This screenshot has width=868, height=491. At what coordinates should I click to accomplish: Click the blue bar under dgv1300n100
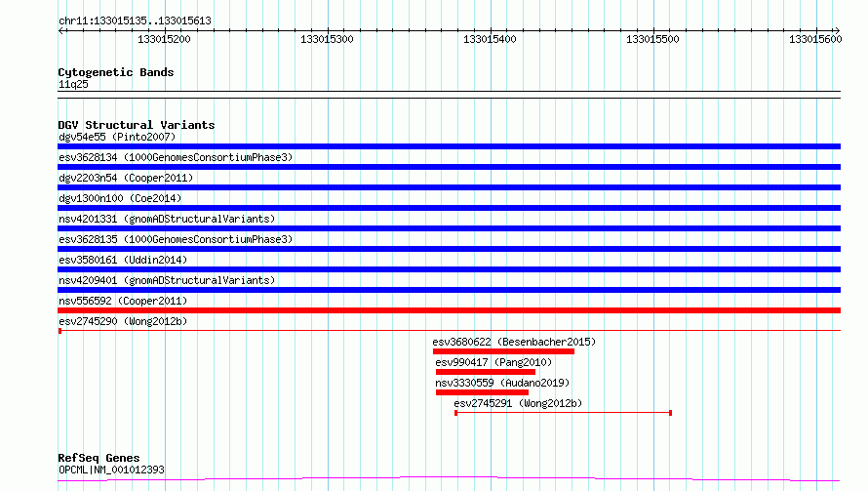pyautogui.click(x=449, y=208)
